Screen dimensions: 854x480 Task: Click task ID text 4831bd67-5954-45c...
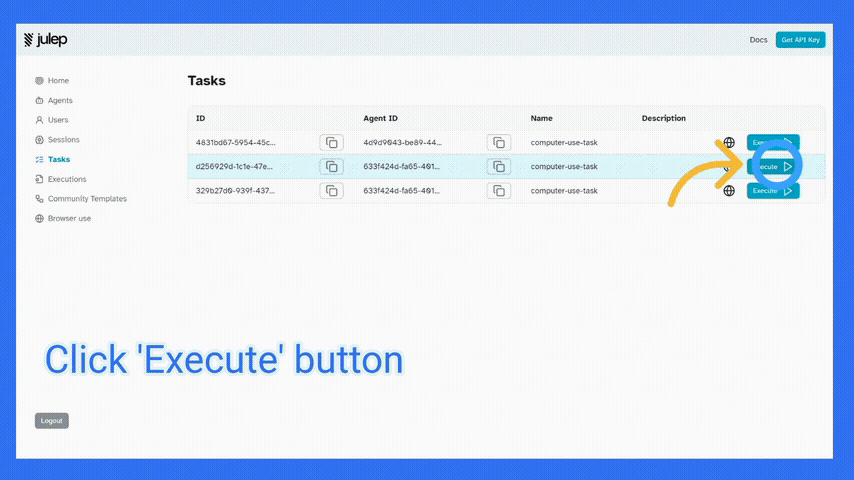pos(235,143)
